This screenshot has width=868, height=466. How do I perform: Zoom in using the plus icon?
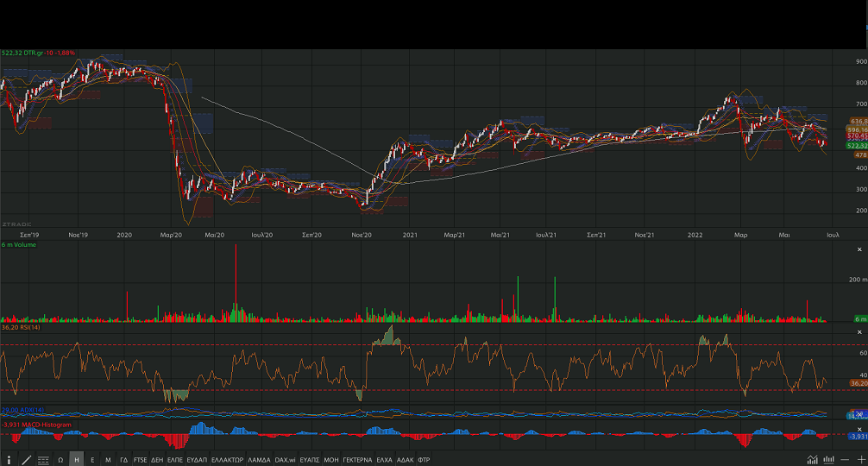tap(859, 460)
